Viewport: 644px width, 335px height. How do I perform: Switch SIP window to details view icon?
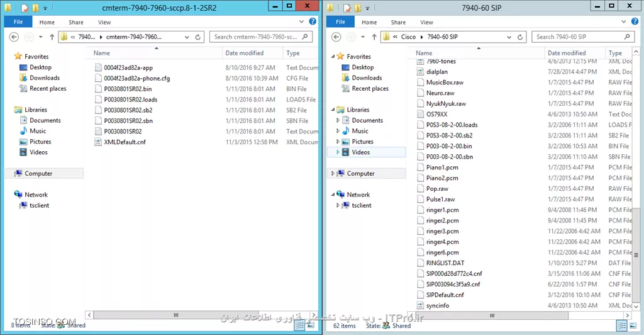point(622,326)
